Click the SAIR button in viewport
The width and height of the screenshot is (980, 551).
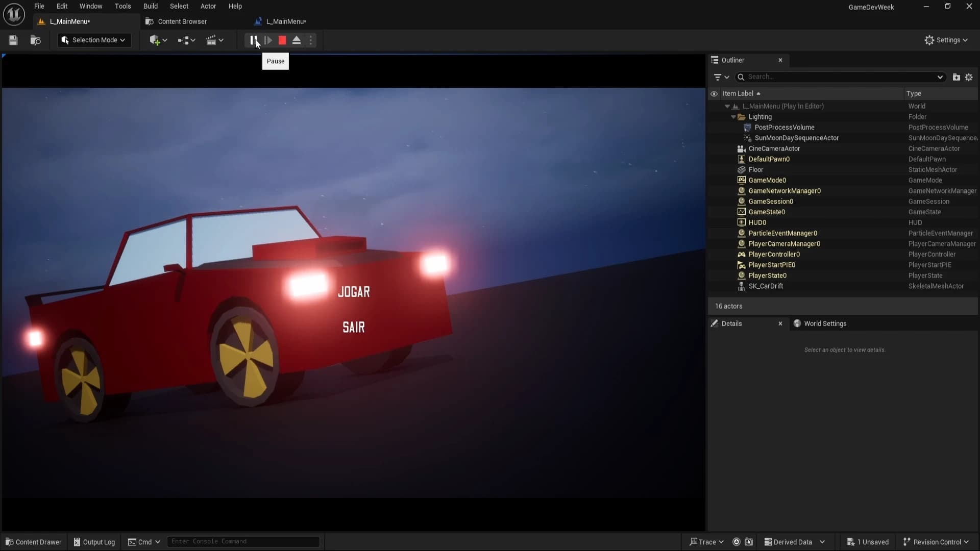click(354, 327)
